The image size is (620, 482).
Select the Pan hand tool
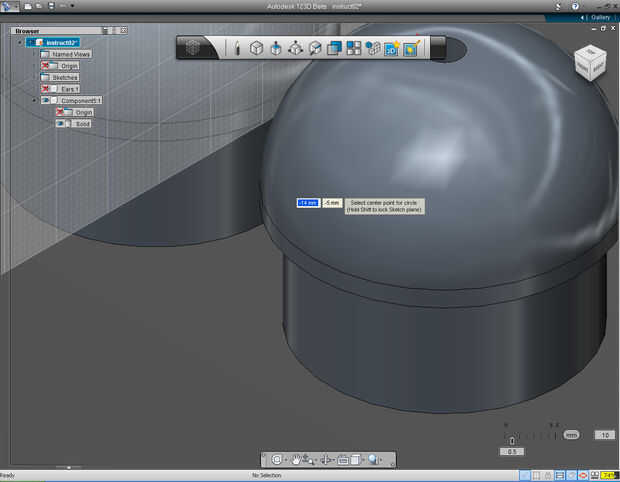point(296,459)
